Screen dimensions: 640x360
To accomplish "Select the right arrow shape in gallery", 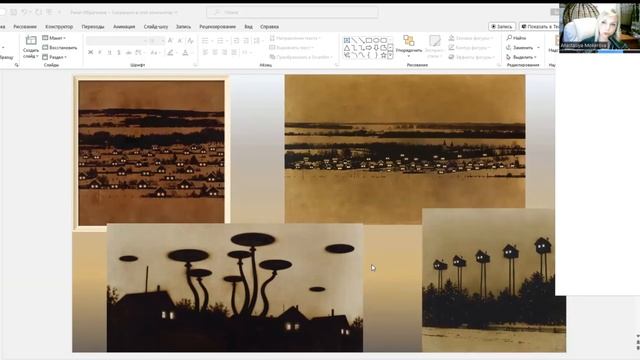I will tap(369, 48).
